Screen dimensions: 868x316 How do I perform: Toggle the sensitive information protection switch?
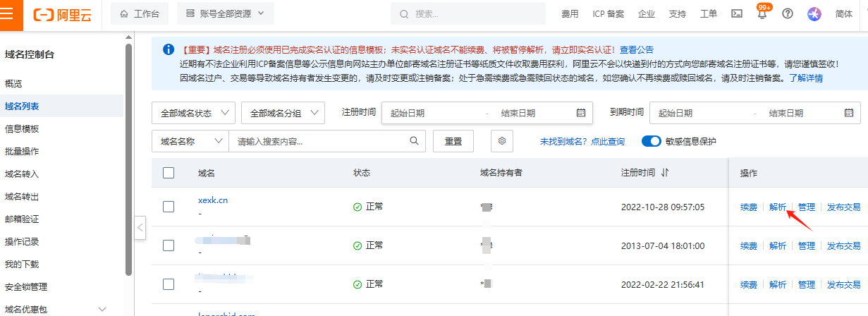[651, 141]
